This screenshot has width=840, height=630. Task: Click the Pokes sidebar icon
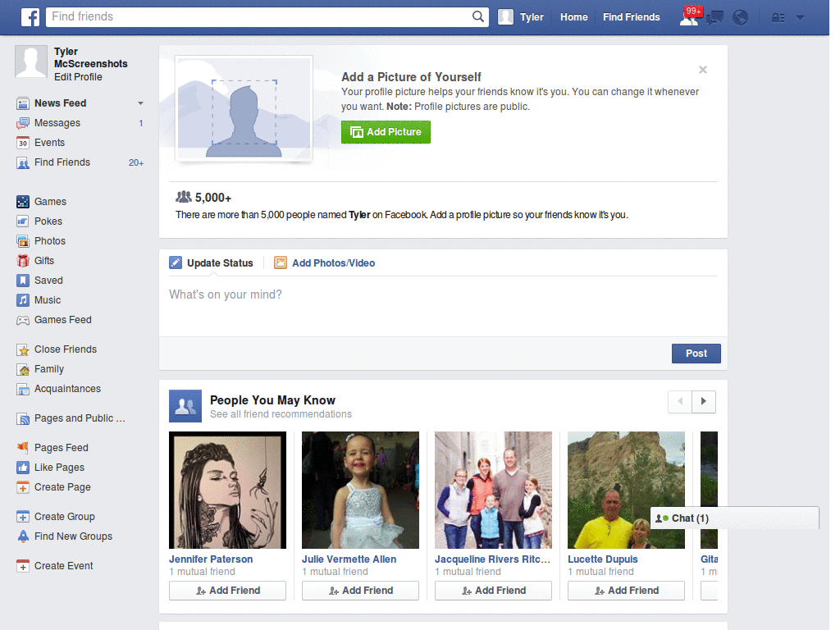click(22, 221)
